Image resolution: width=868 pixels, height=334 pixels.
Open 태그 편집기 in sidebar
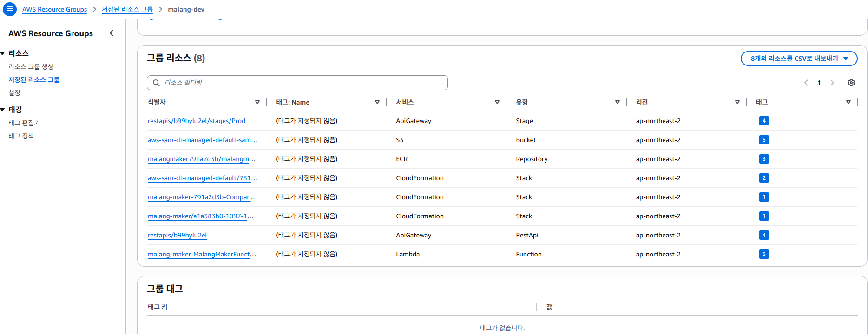coord(24,123)
